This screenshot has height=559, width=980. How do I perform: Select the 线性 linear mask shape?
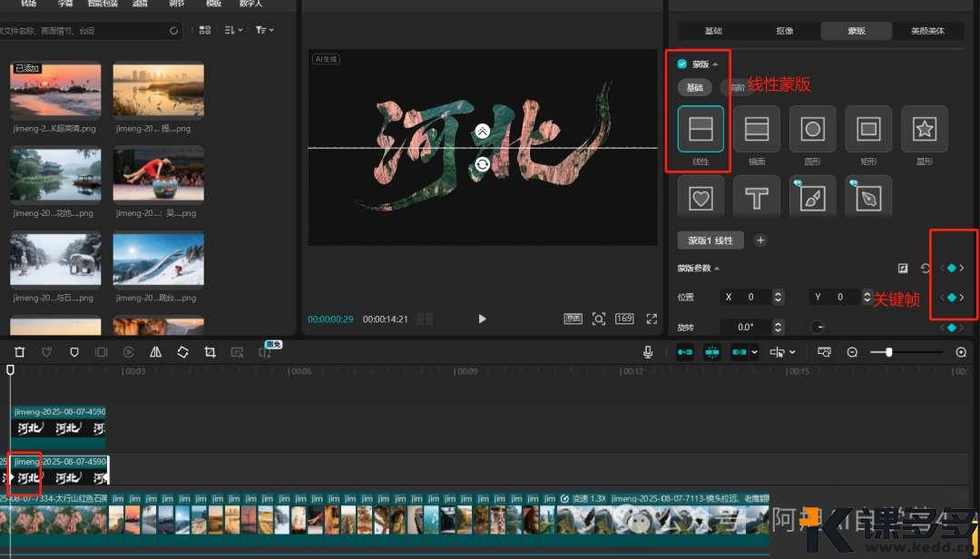click(701, 129)
